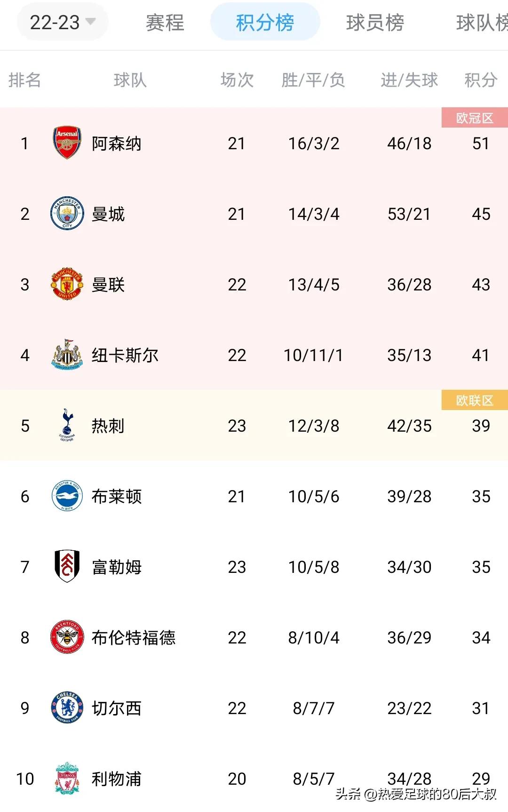
Task: Click the Brighton seagull badge
Action: point(67,496)
